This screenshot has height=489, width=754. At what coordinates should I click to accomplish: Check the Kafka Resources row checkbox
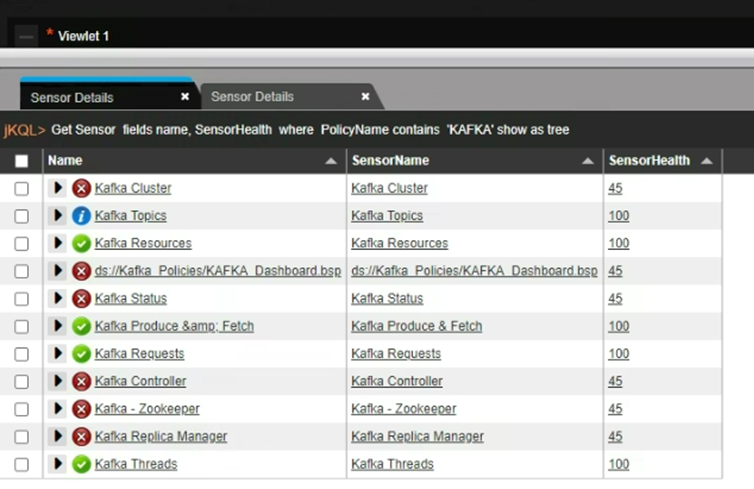21,244
